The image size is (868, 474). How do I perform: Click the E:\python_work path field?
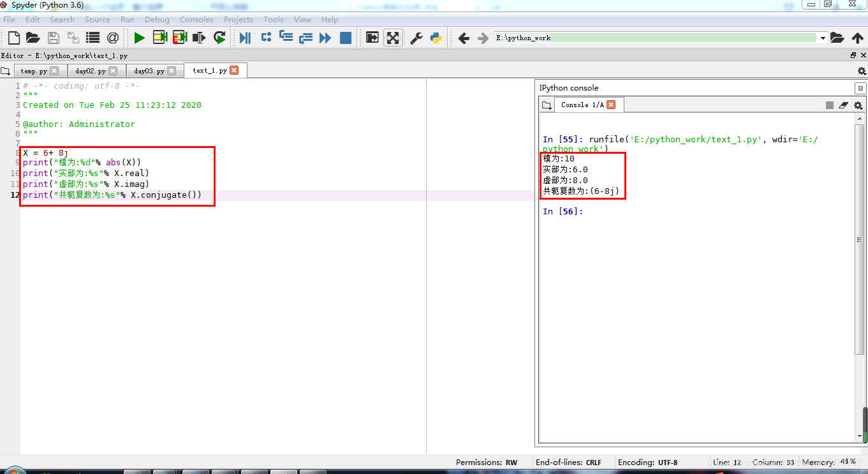click(x=656, y=38)
